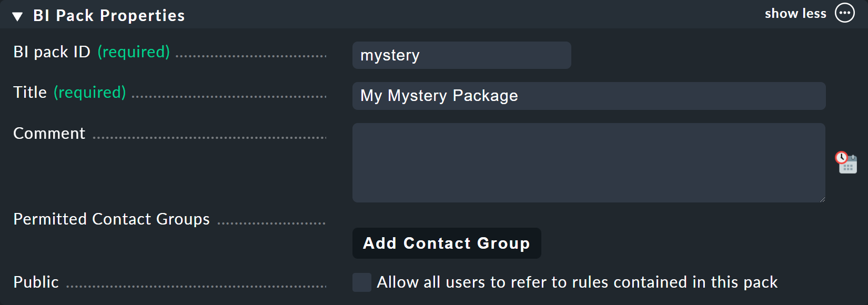Click the Comment field label
Image resolution: width=868 pixels, height=305 pixels.
(x=49, y=133)
